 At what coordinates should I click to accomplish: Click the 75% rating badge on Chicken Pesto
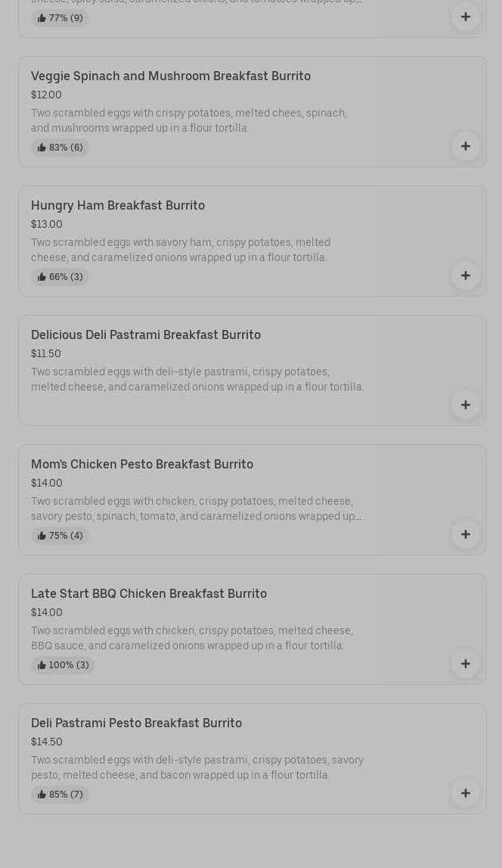(60, 536)
